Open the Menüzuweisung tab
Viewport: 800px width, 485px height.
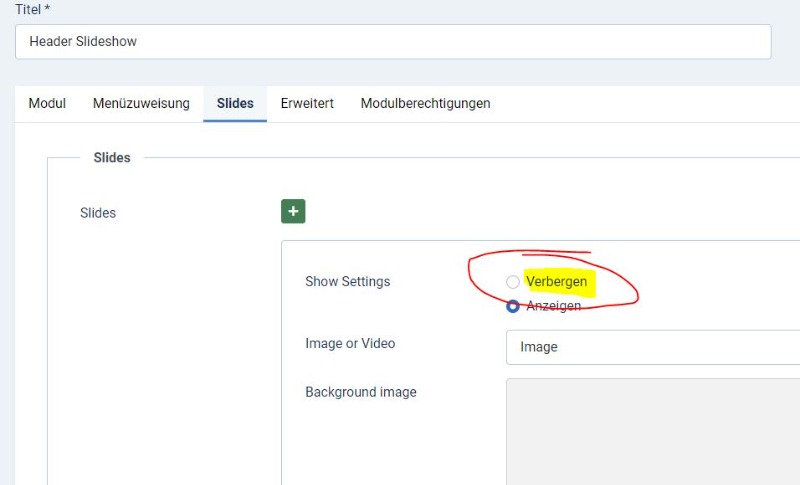[x=141, y=104]
